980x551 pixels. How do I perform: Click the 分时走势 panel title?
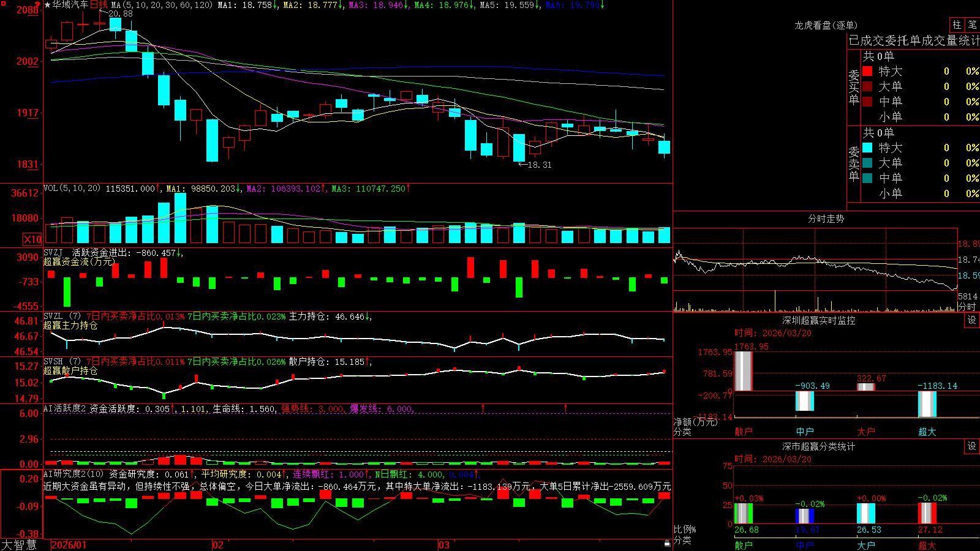click(x=826, y=219)
